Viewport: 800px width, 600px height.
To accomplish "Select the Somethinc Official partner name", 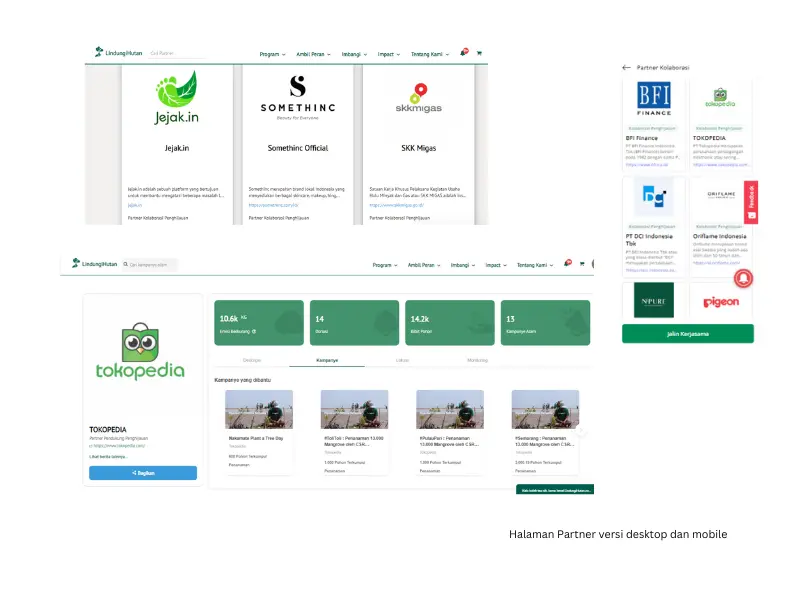I will 298,148.
